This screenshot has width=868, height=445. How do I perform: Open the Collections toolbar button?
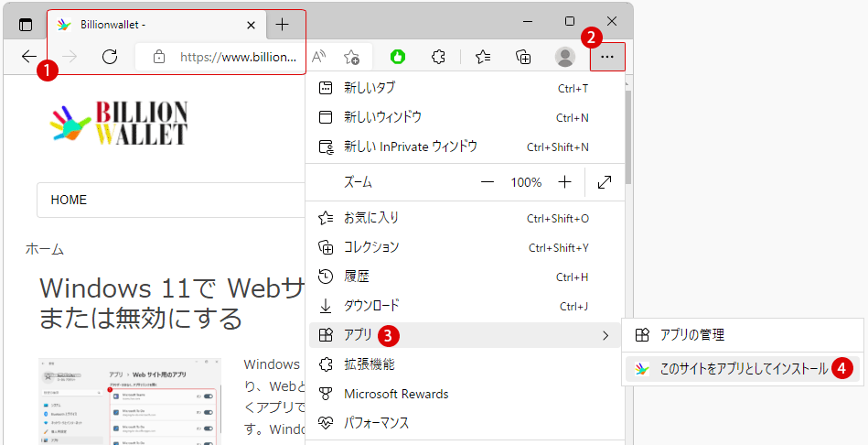point(523,57)
